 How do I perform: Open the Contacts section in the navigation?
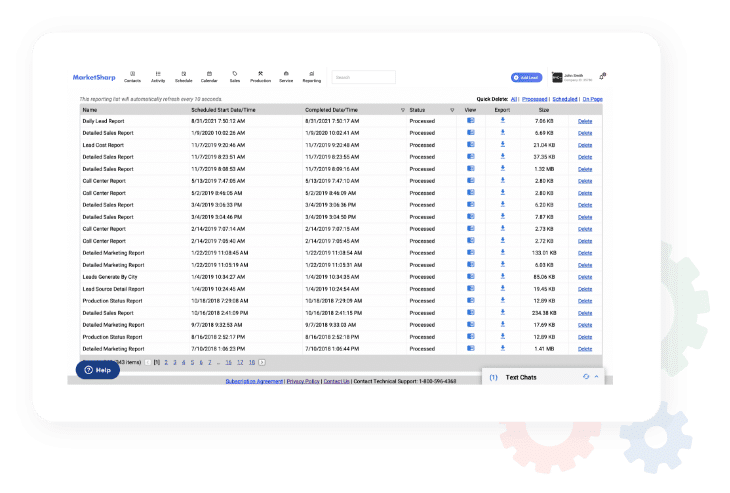tap(132, 77)
